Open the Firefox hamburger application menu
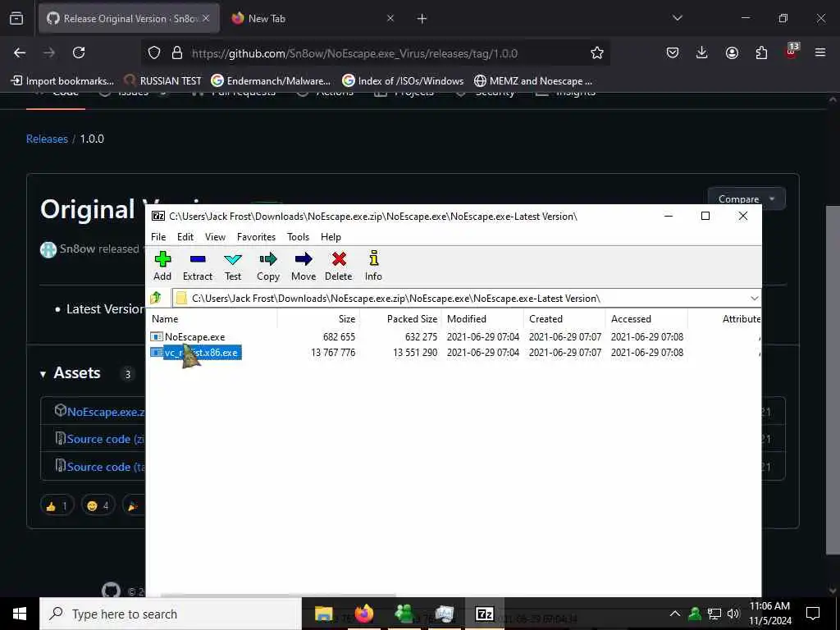The height and width of the screenshot is (630, 840). tap(820, 52)
